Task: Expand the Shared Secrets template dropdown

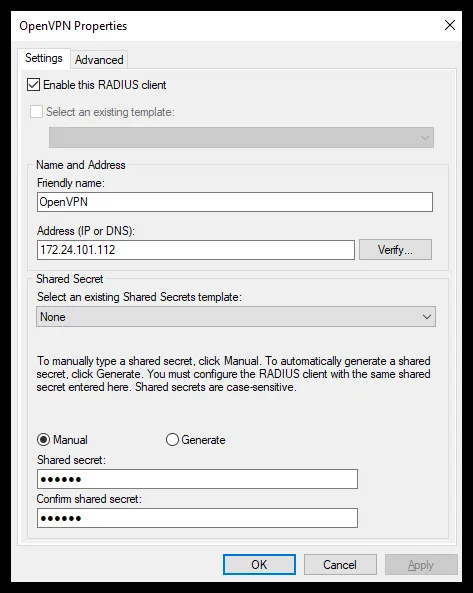Action: click(x=236, y=317)
